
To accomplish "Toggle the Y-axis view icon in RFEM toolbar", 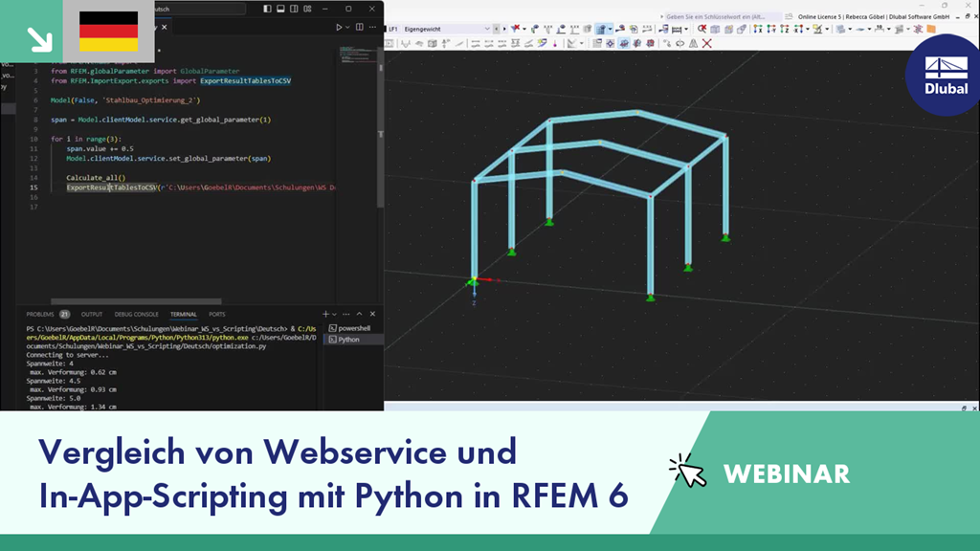I will 771,29.
